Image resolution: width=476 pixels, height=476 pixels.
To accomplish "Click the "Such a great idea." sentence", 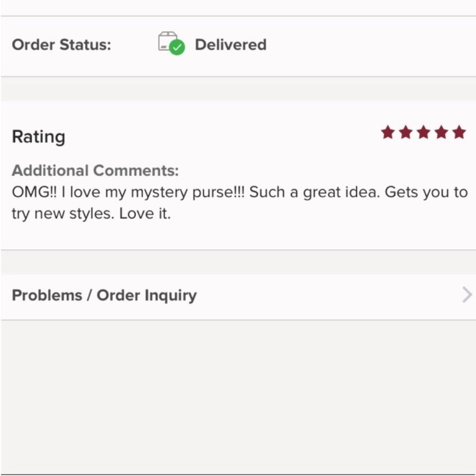I will click(314, 192).
